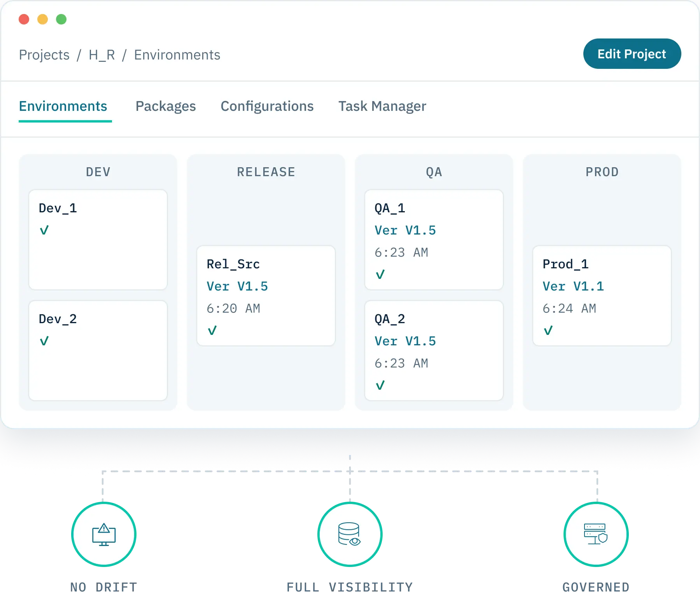This screenshot has height=595, width=700.
Task: Click the No Drift monitor warning icon
Action: point(104,534)
